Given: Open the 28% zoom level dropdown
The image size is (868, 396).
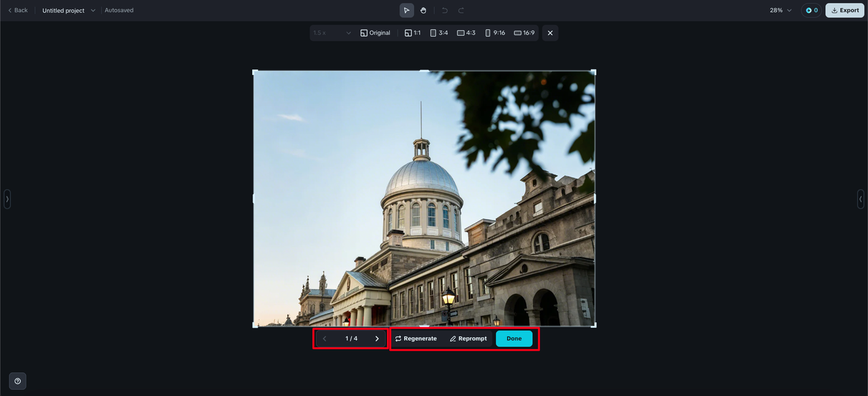Looking at the screenshot, I should pos(781,10).
